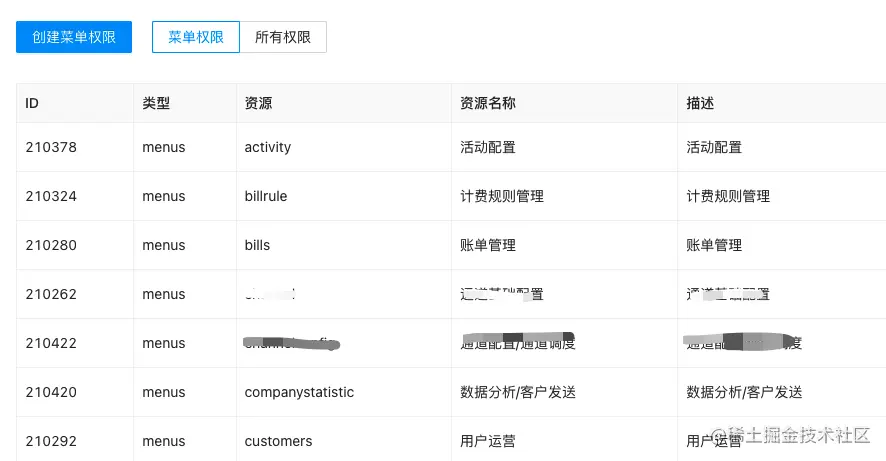
Task: Click the ID column header
Action: [x=33, y=103]
